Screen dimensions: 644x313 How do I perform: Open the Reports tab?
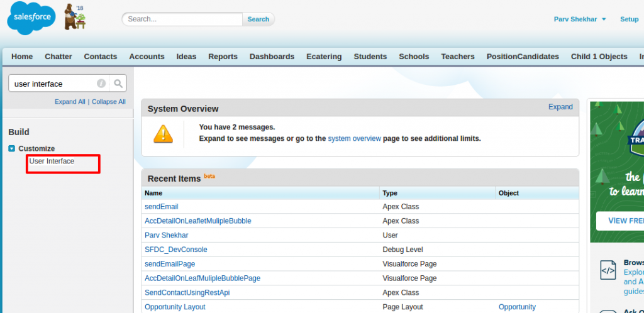click(x=223, y=57)
